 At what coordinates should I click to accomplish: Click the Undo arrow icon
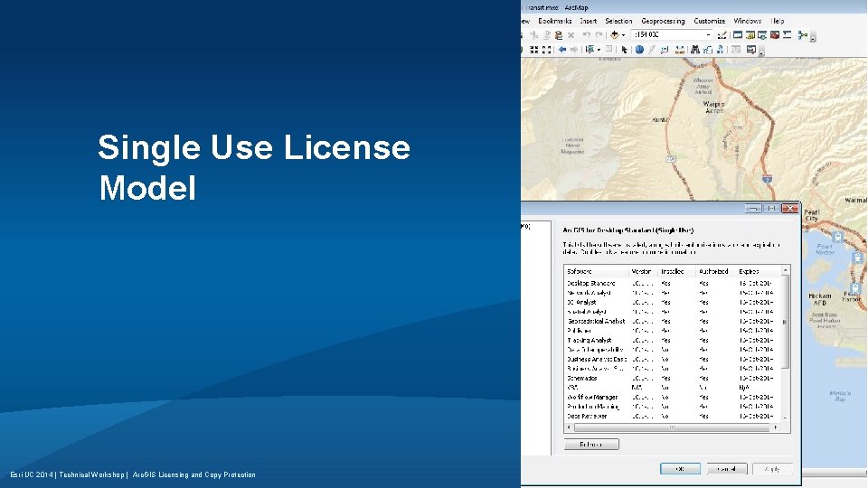click(x=586, y=35)
